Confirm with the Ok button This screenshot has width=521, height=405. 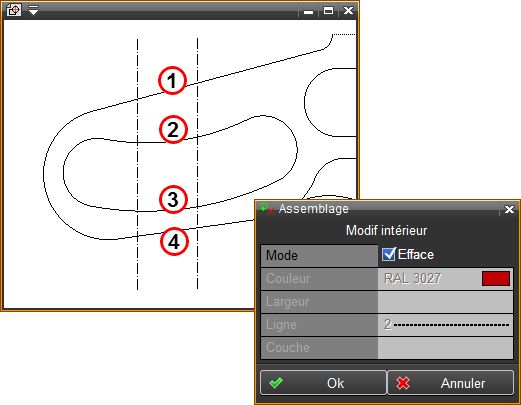point(323,383)
